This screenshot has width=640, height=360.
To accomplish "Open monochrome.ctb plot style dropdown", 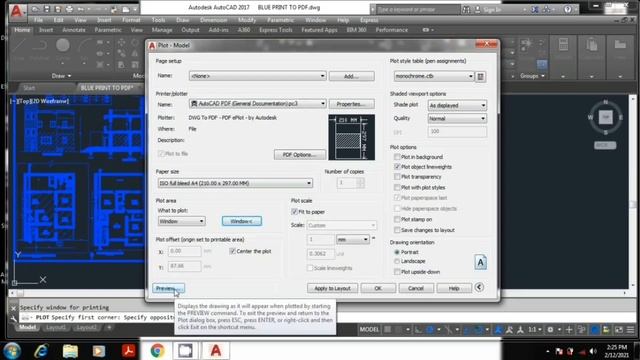I will 433,76.
